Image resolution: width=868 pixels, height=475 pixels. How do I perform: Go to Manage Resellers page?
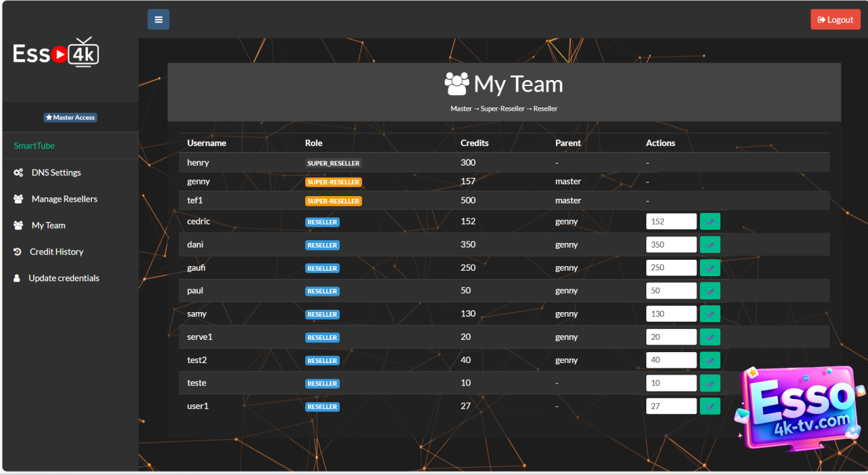click(64, 199)
